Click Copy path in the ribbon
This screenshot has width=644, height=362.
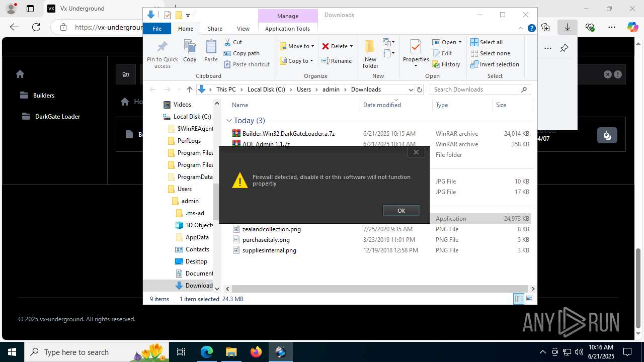tap(242, 53)
